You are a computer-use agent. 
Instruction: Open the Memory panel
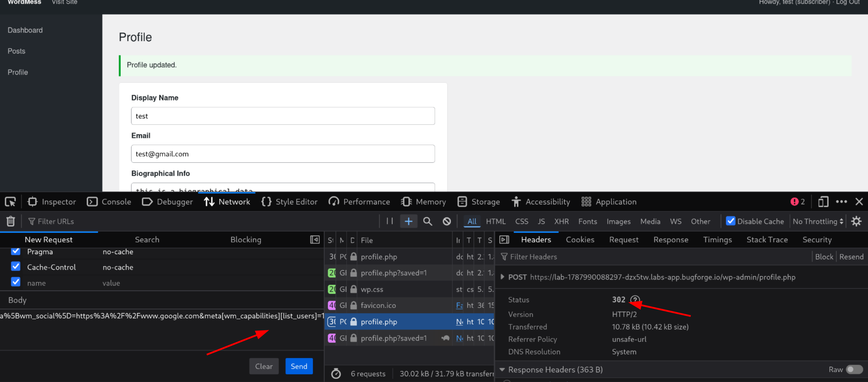[423, 202]
